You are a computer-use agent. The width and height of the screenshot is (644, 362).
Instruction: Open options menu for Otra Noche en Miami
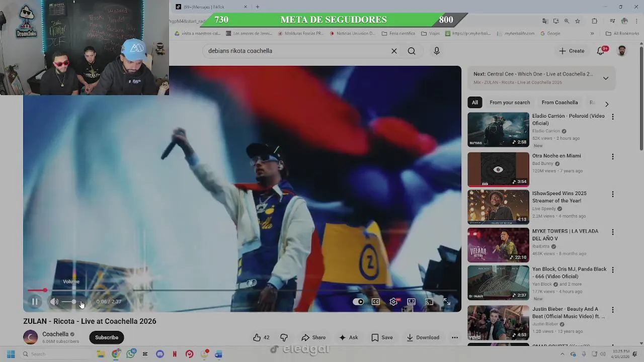point(612,156)
